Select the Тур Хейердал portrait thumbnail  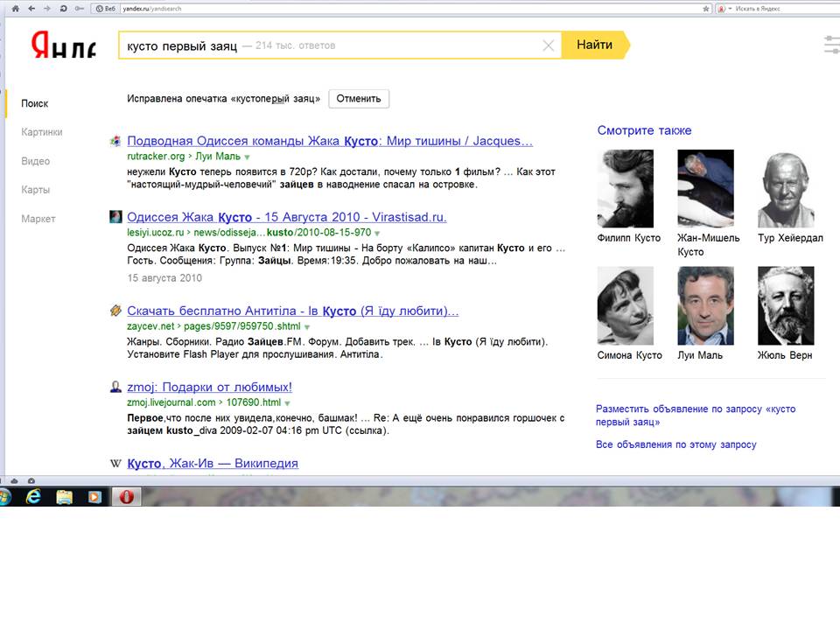(786, 190)
